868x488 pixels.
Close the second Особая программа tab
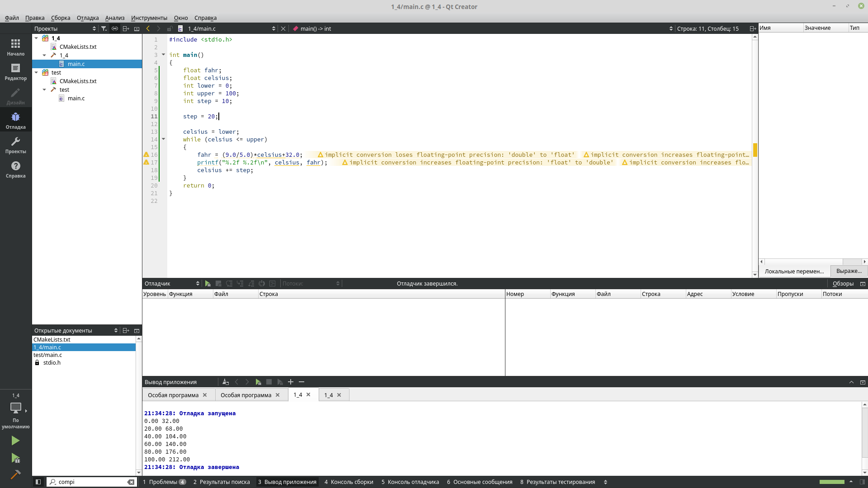coord(278,395)
